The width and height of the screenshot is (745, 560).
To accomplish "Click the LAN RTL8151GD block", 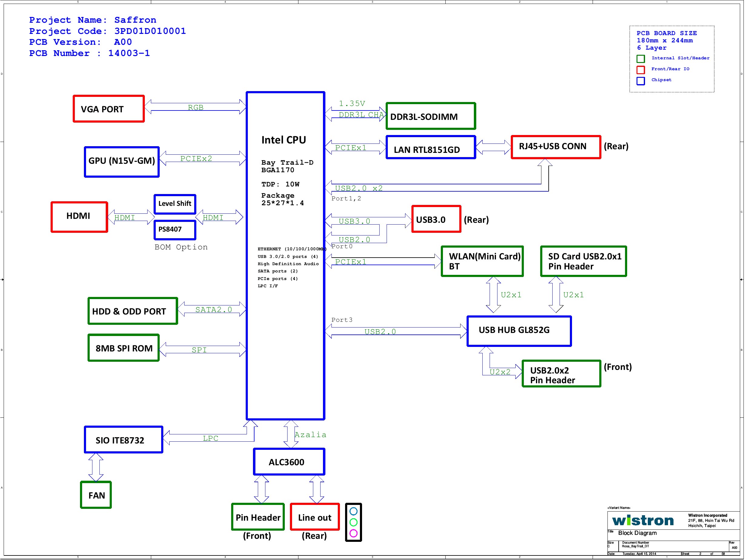I will tap(431, 147).
